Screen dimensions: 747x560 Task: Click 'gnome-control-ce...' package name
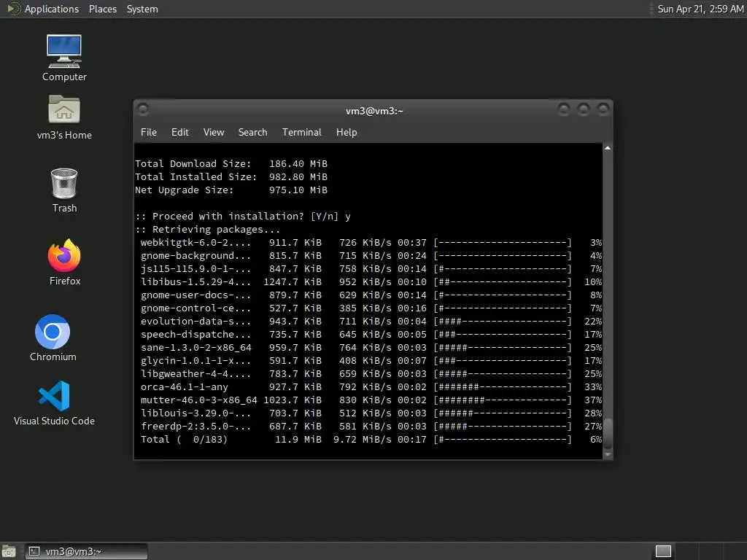pyautogui.click(x=196, y=308)
